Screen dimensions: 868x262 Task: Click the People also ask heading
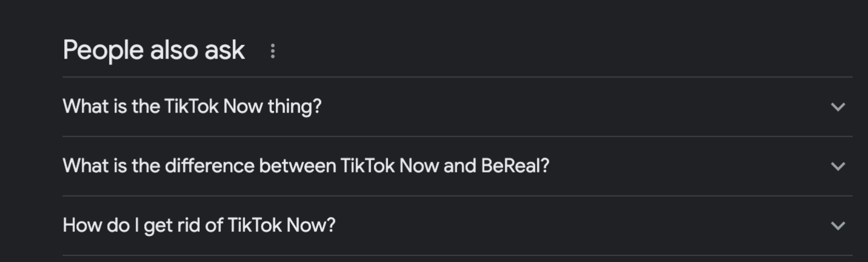click(154, 50)
